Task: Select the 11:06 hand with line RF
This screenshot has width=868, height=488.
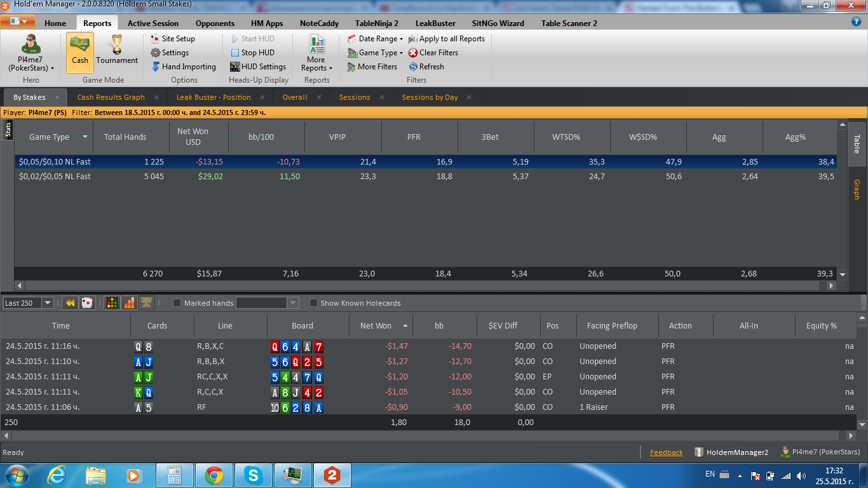Action: tap(430, 407)
